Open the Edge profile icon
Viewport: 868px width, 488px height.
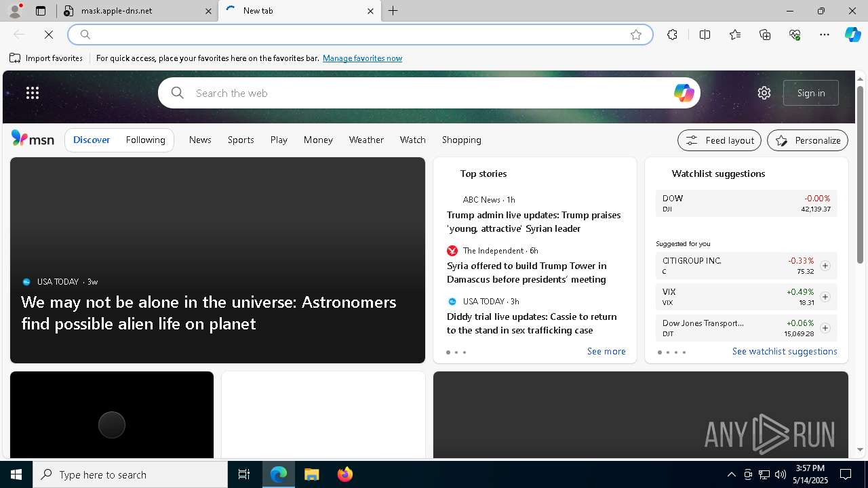[x=14, y=11]
